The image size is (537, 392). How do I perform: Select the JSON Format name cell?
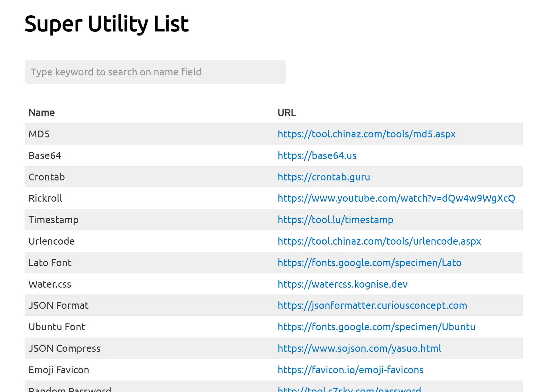click(149, 305)
